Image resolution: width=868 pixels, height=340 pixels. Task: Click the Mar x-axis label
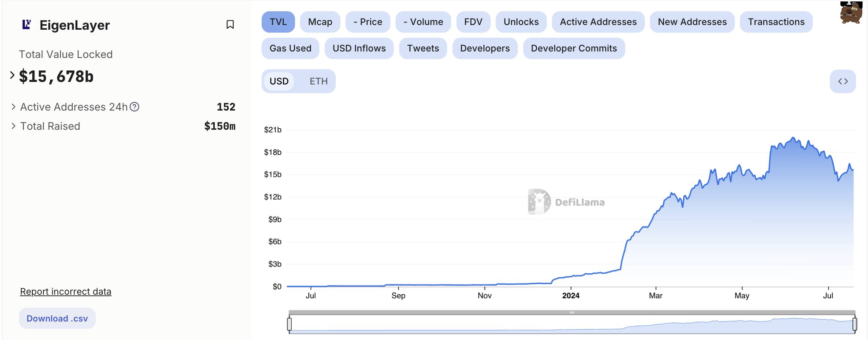click(656, 296)
